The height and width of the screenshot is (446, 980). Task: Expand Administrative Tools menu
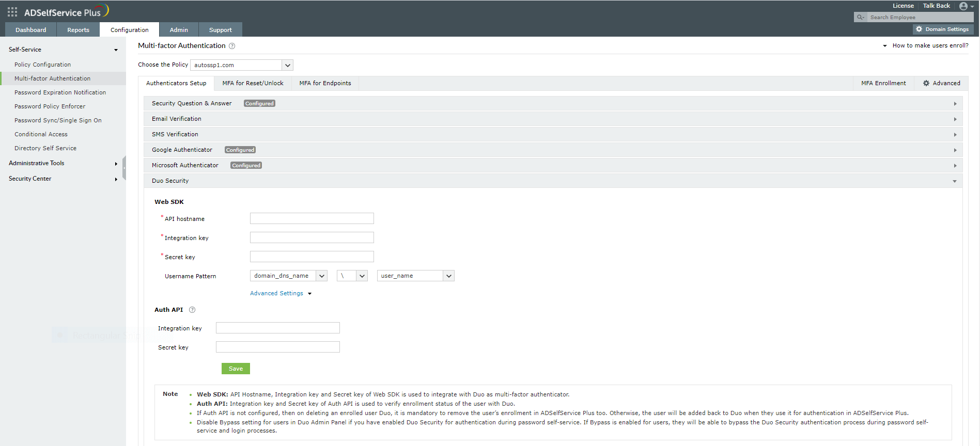63,163
